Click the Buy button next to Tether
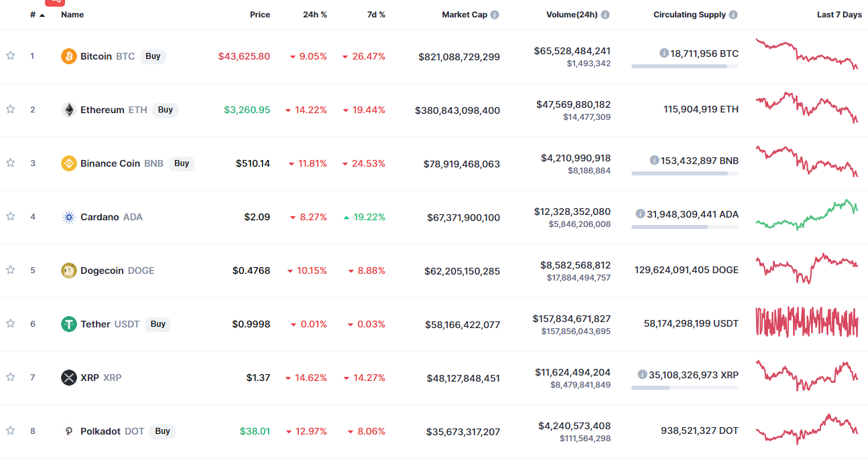This screenshot has width=868, height=460. pos(158,324)
